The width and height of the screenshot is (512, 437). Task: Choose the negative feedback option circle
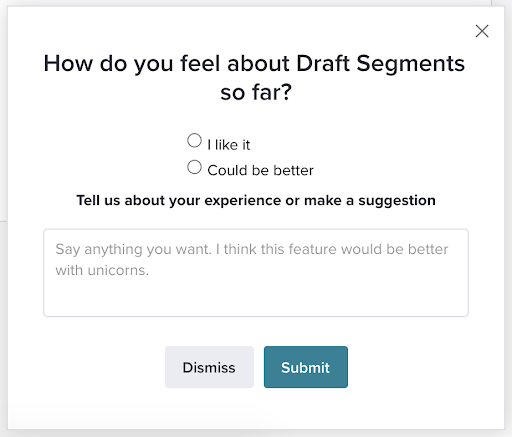click(x=194, y=167)
